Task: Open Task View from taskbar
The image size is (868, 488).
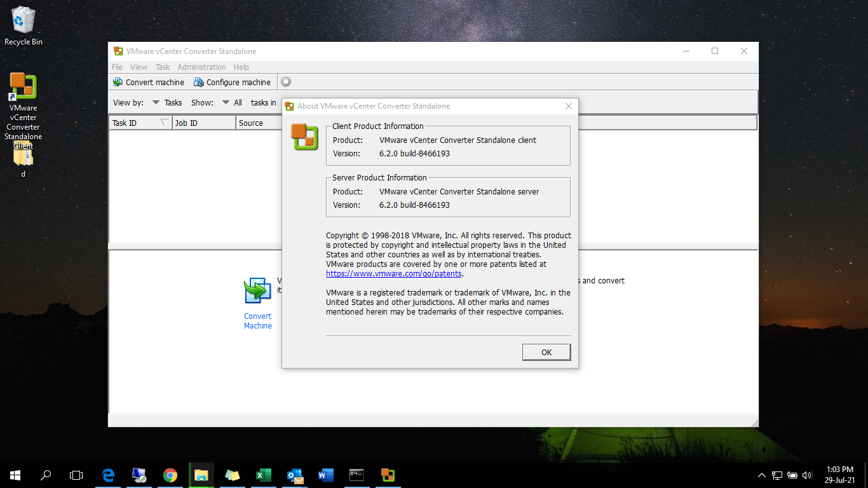Action: point(76,475)
